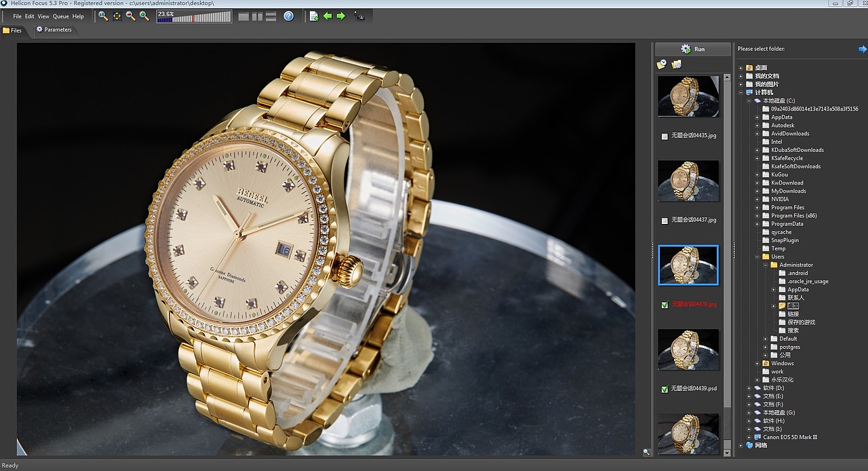Click the green right arrow icon
868x471 pixels.
tap(341, 16)
